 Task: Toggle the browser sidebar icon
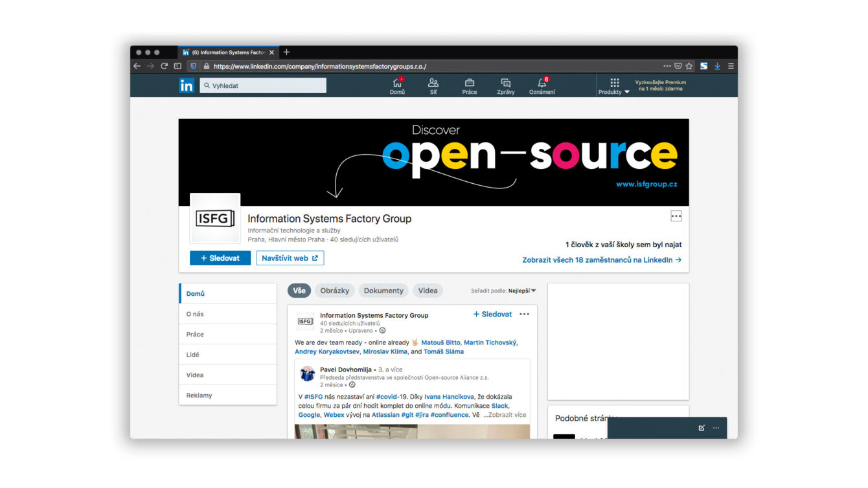point(177,66)
